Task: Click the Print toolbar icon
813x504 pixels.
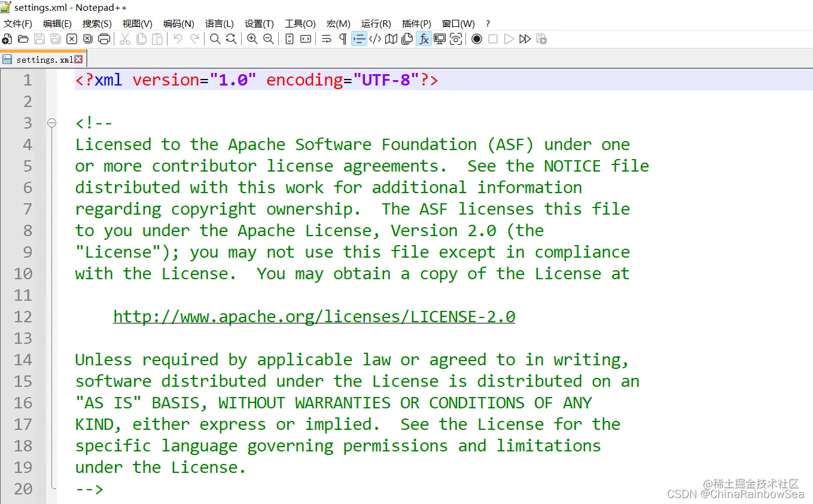Action: 103,39
